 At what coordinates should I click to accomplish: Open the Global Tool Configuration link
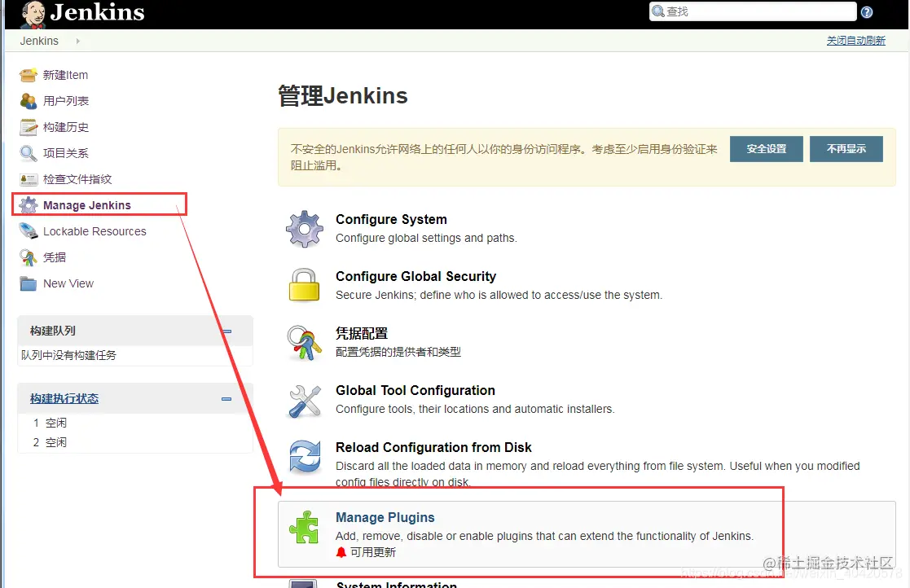415,391
